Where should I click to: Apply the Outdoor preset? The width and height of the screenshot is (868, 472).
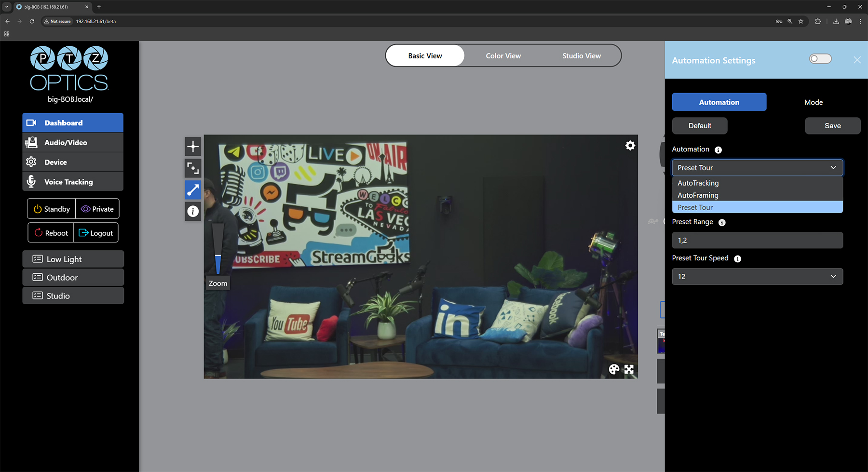[x=73, y=277]
